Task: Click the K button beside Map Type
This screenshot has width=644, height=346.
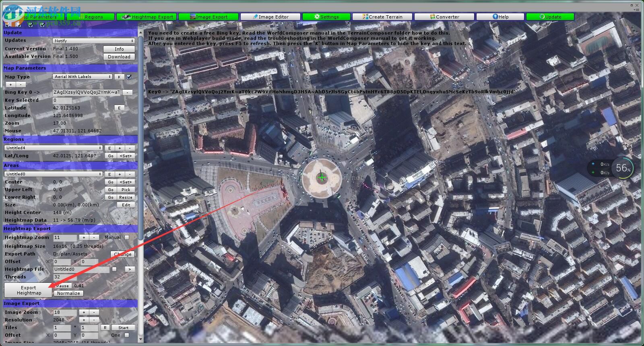Action: (119, 77)
